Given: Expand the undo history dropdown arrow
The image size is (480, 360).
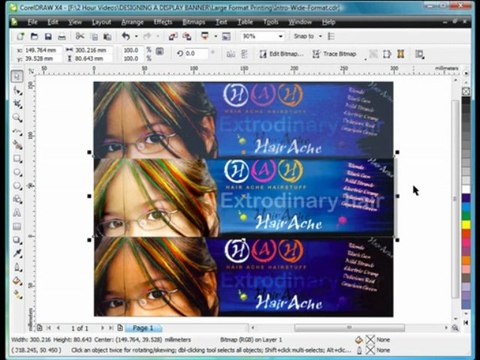Looking at the screenshot, I should click(x=136, y=36).
